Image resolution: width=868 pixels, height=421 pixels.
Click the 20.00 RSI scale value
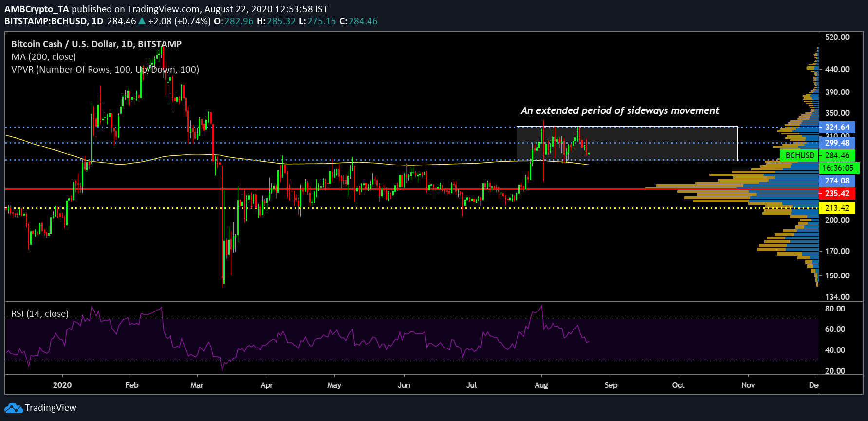click(x=835, y=371)
